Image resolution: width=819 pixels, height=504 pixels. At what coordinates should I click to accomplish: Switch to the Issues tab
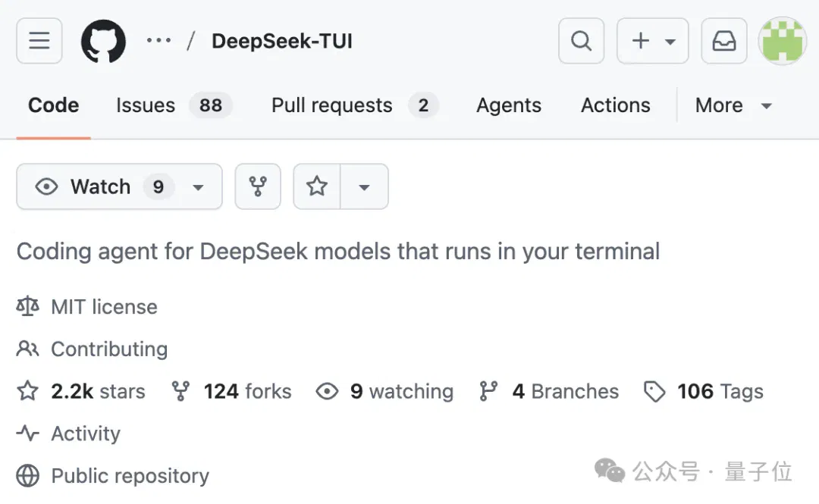(174, 105)
